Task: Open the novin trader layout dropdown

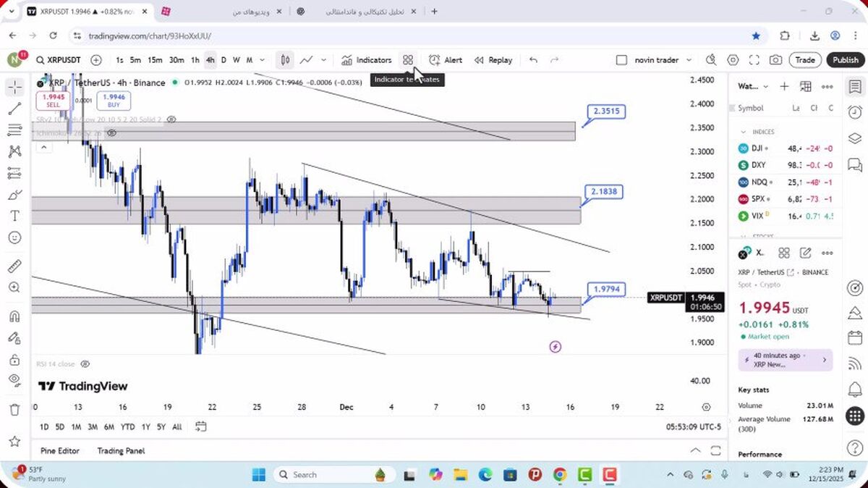Action: point(689,60)
